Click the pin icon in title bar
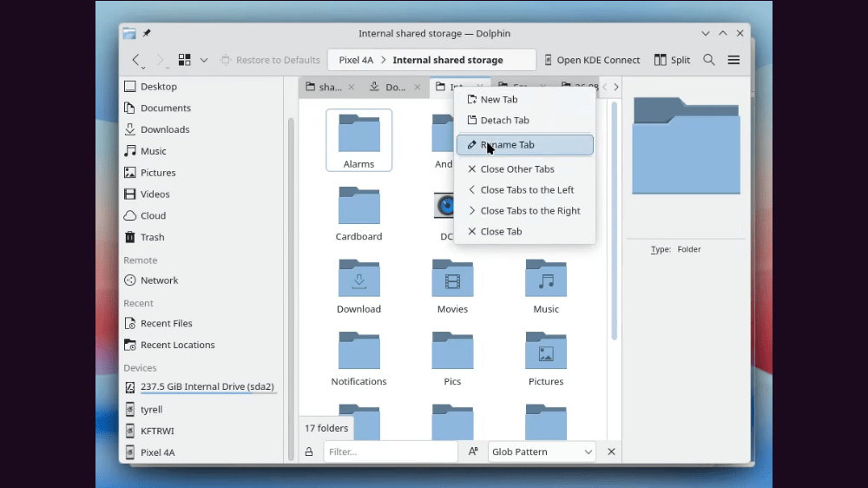The image size is (868, 488). pos(147,33)
